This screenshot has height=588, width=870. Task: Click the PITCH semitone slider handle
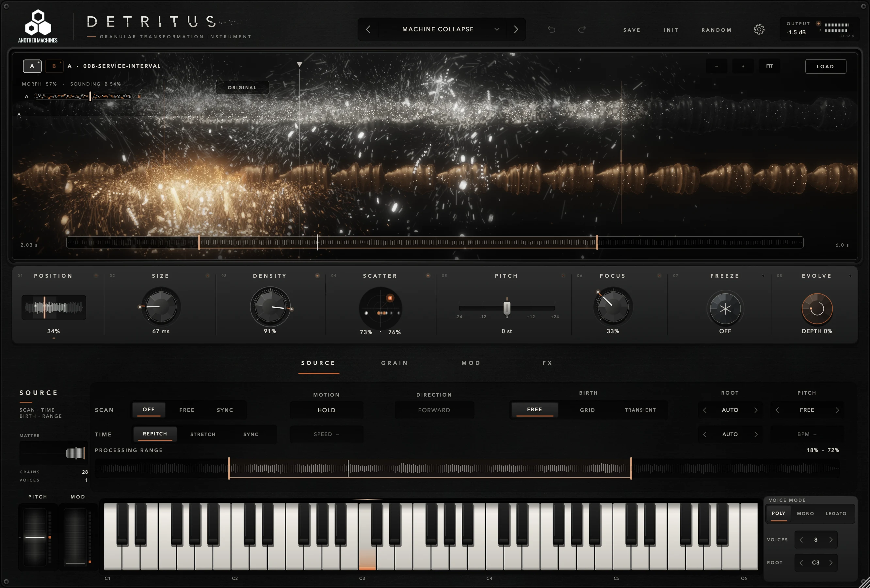click(x=507, y=308)
